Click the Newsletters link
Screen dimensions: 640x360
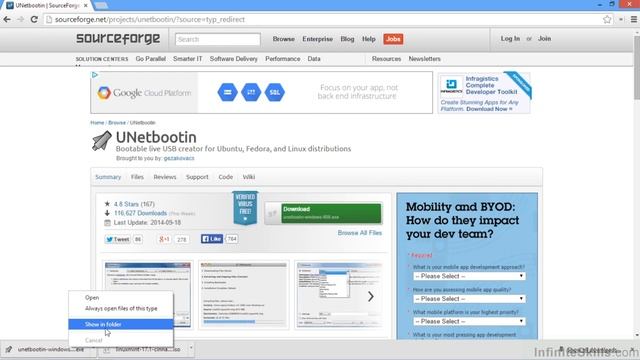[424, 59]
